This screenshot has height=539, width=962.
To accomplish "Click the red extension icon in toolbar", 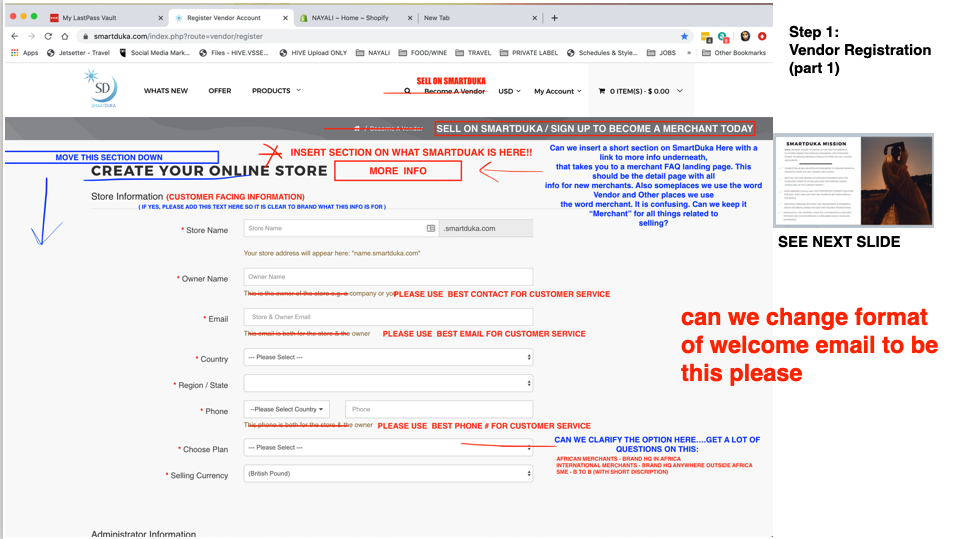I will pos(762,36).
